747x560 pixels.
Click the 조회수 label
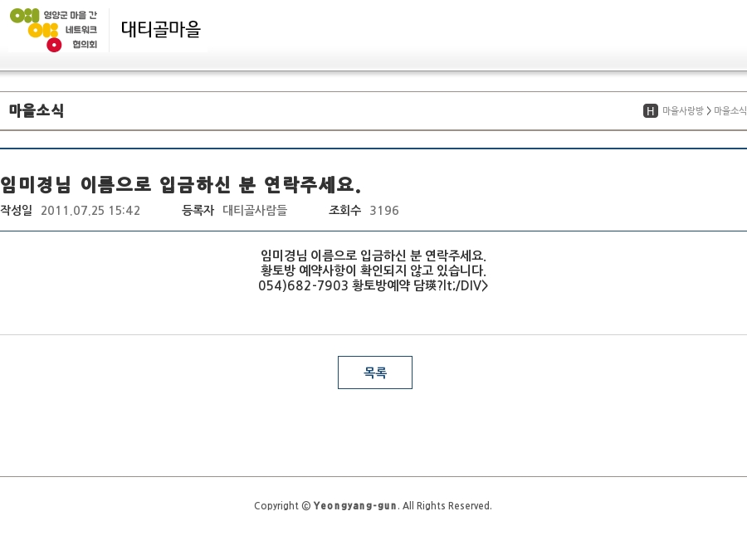[344, 211]
